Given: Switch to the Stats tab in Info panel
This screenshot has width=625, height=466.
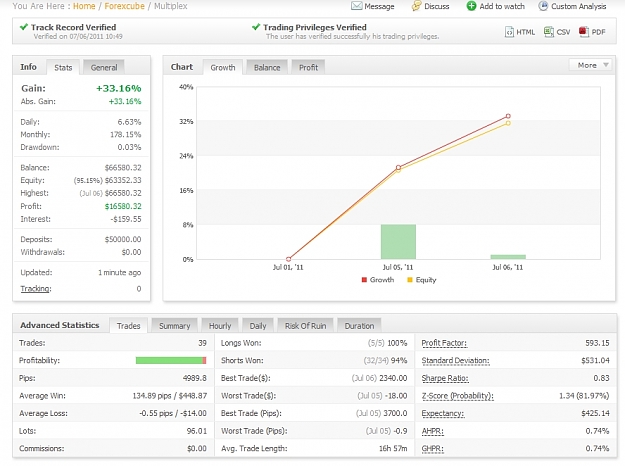Looking at the screenshot, I should [x=63, y=67].
